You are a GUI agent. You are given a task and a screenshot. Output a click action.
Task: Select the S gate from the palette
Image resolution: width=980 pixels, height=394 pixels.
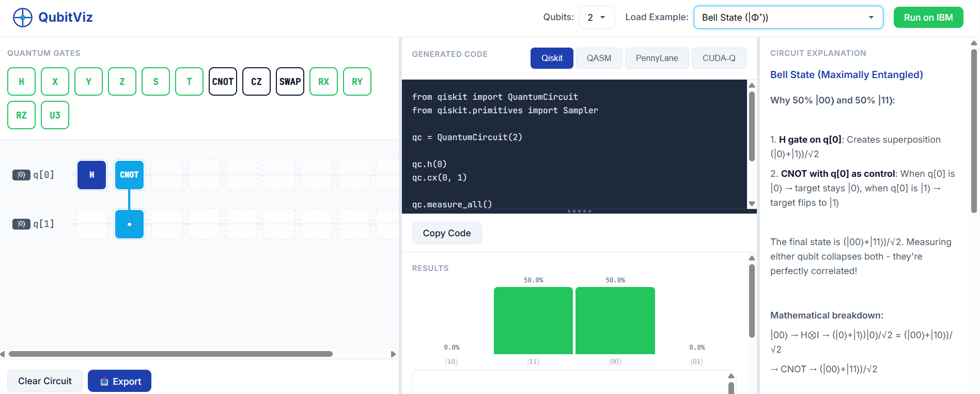coord(155,82)
